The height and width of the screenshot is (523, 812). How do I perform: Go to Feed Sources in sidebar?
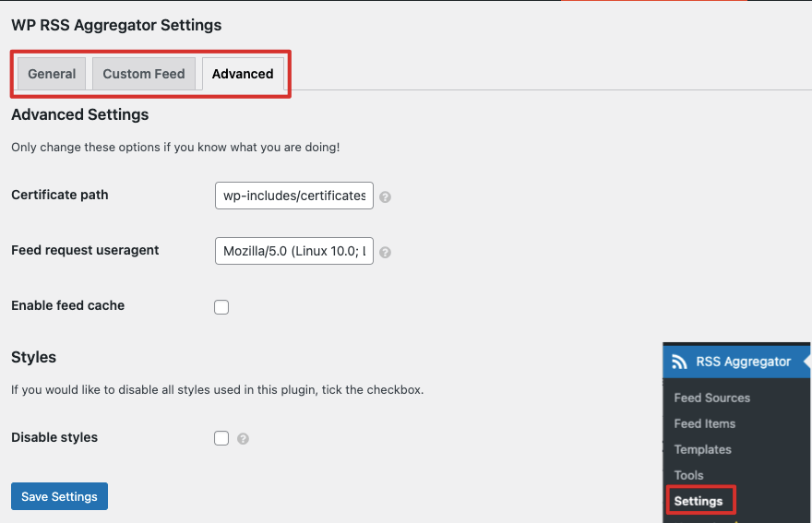tap(712, 398)
